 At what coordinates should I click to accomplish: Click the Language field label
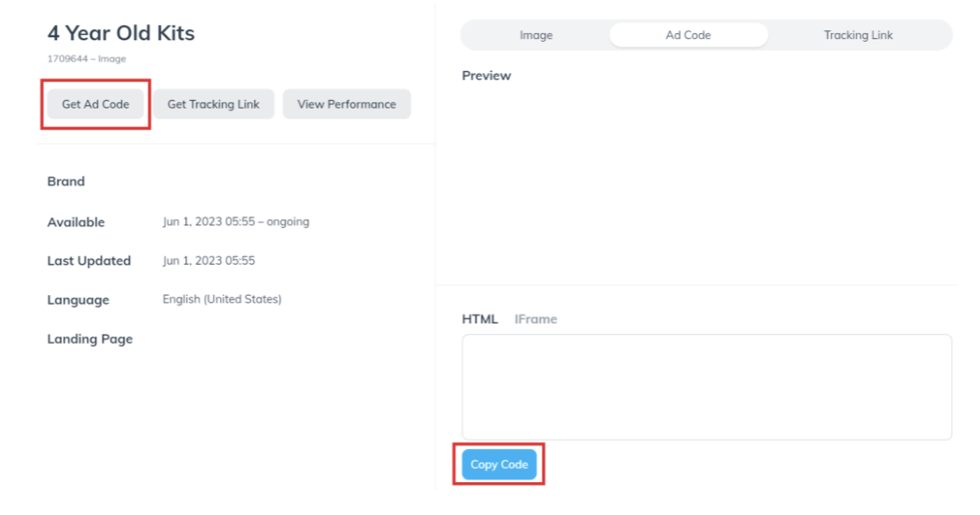click(x=78, y=300)
